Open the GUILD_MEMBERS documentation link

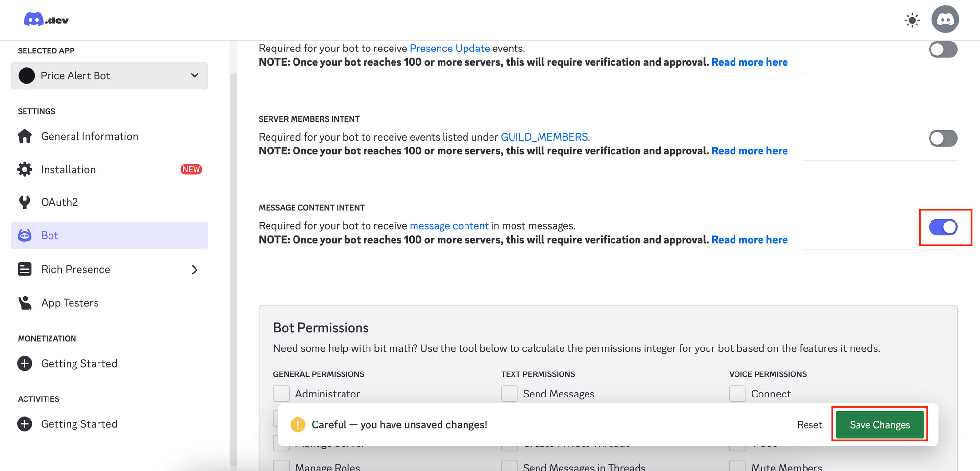click(x=544, y=137)
